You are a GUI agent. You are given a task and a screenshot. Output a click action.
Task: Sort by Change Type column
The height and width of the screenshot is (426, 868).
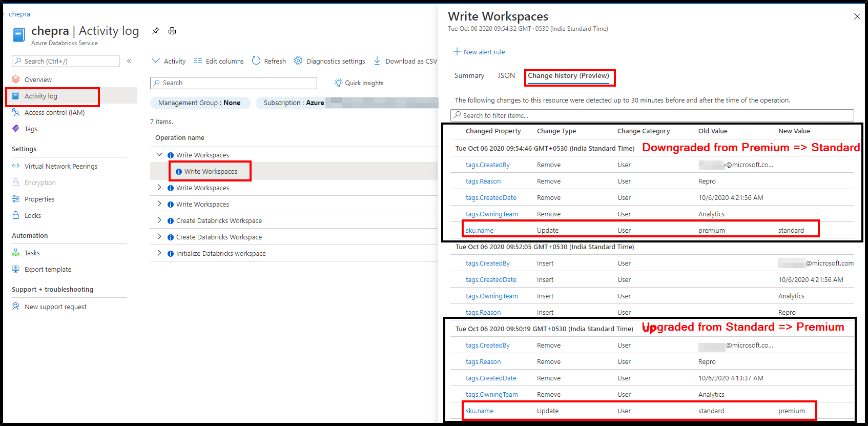coord(556,131)
